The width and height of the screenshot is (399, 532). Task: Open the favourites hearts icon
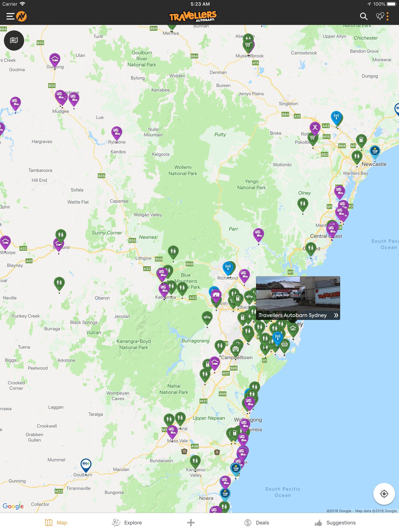point(380,16)
